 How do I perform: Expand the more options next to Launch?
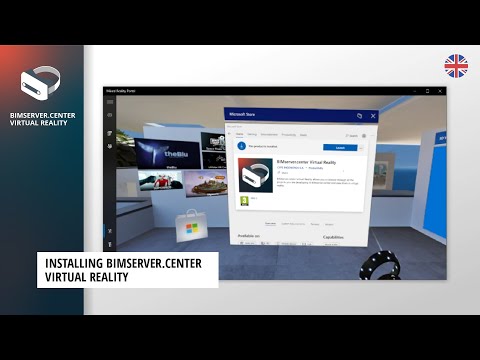361,148
